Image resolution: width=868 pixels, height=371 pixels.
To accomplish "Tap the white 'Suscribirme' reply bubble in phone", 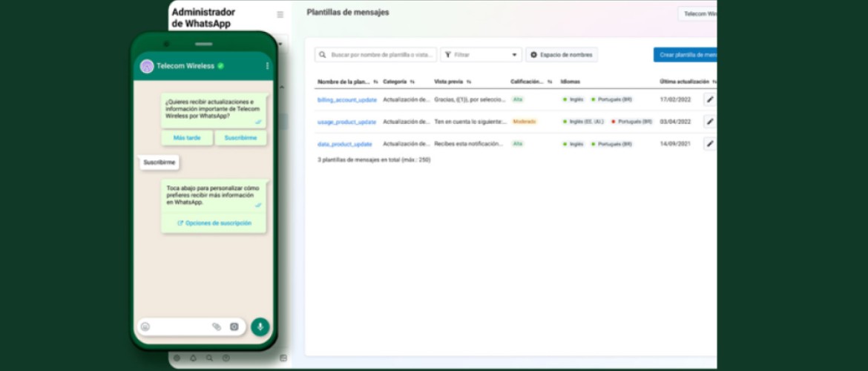I will tap(159, 162).
